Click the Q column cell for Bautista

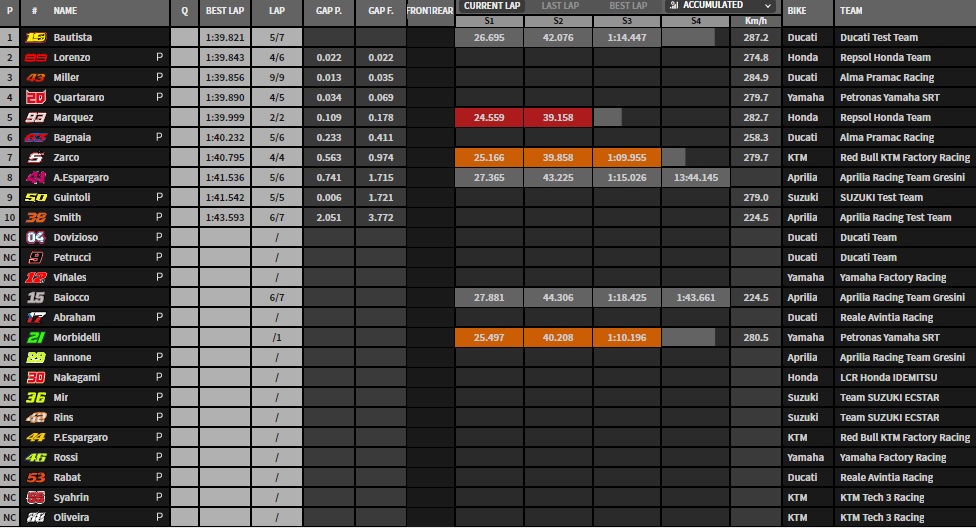[x=185, y=37]
